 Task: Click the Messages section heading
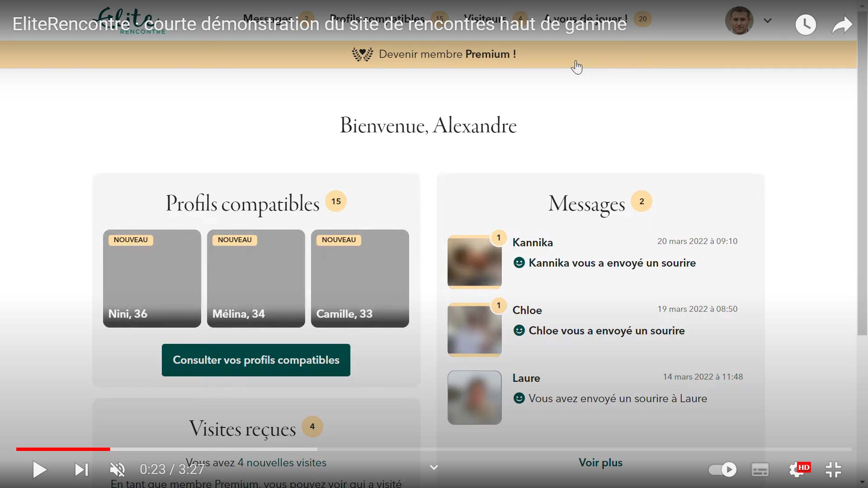coord(586,203)
